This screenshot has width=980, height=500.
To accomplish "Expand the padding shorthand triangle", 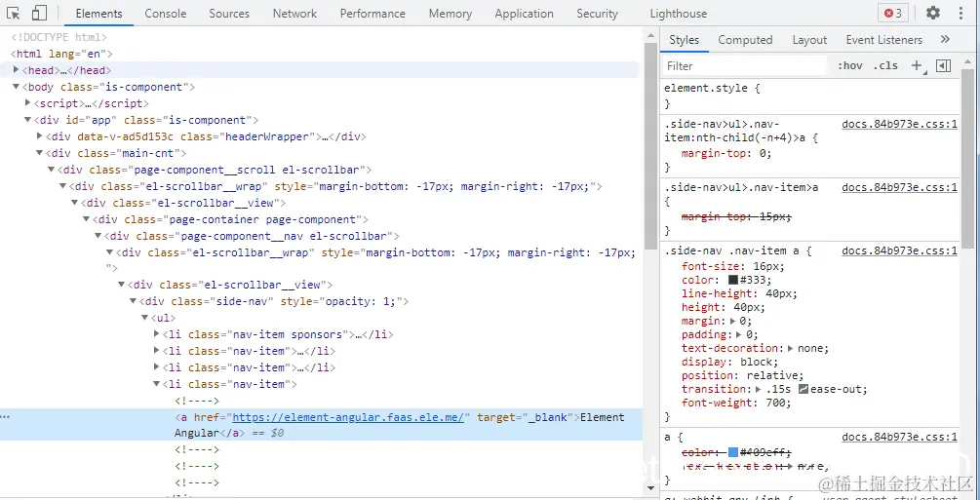I will click(739, 334).
